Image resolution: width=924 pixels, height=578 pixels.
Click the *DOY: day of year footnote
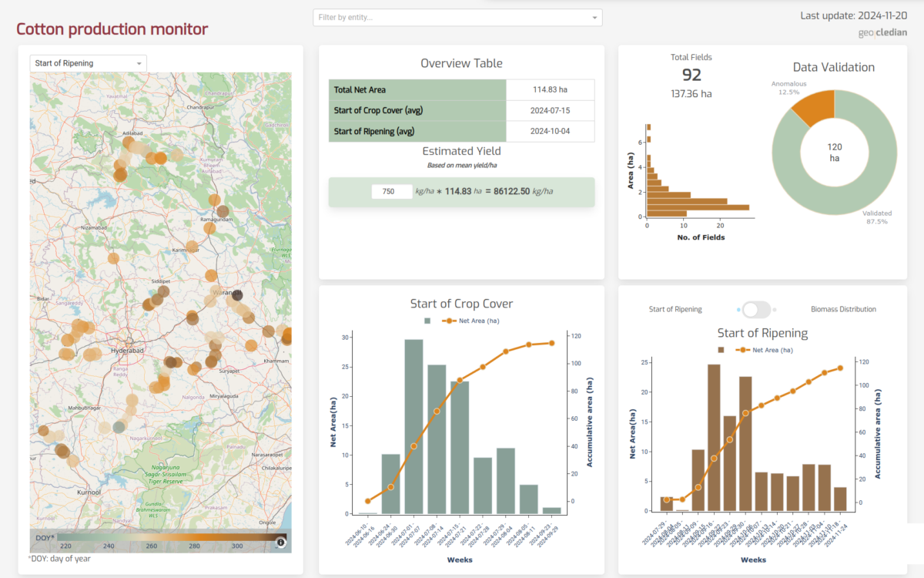(59, 558)
